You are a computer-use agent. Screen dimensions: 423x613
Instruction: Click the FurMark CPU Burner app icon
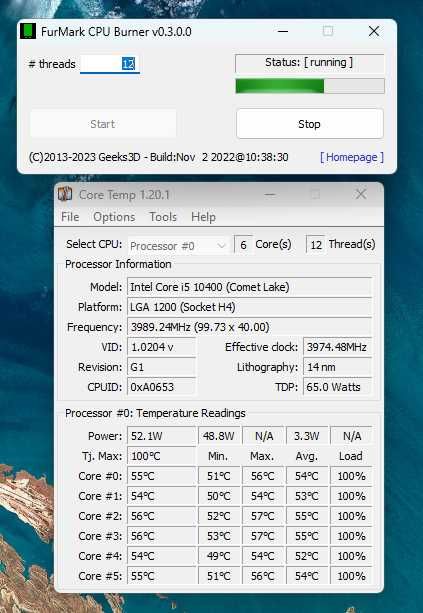[x=28, y=31]
